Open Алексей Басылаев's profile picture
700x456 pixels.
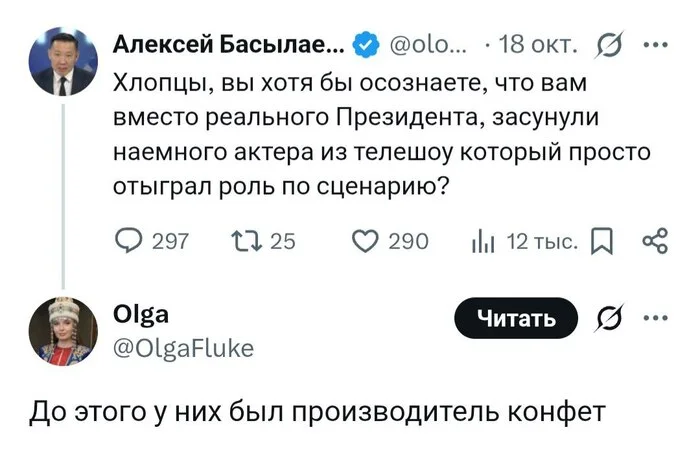tap(63, 60)
